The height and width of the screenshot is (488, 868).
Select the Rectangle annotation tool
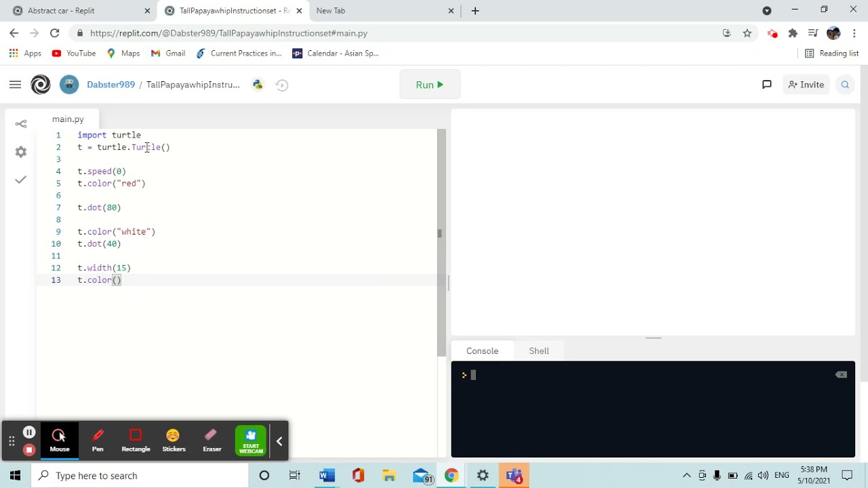pyautogui.click(x=136, y=441)
